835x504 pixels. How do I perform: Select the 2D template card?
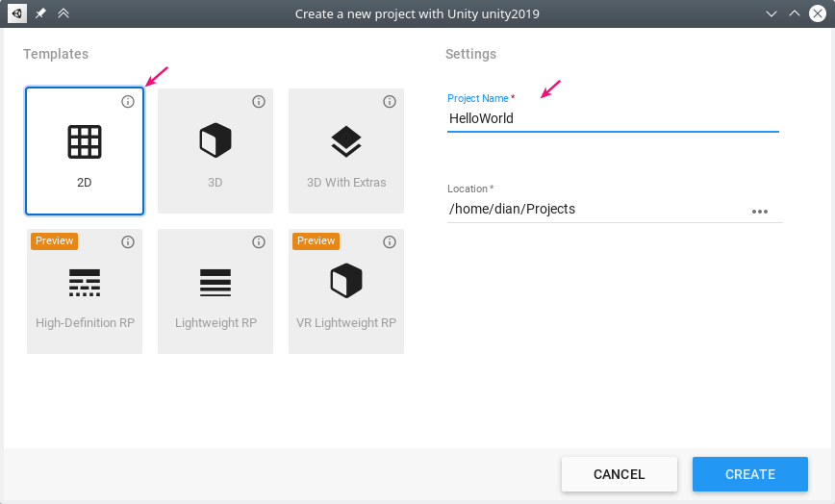pos(85,151)
